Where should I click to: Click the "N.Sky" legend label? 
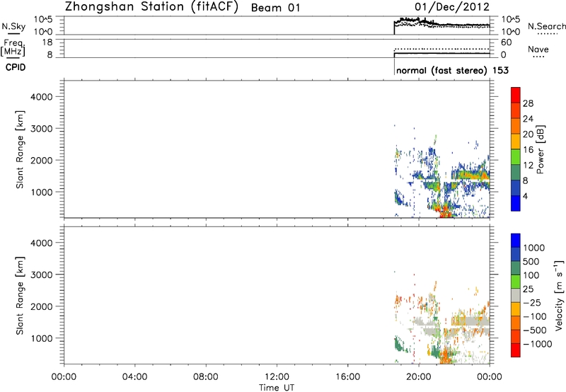(x=13, y=26)
